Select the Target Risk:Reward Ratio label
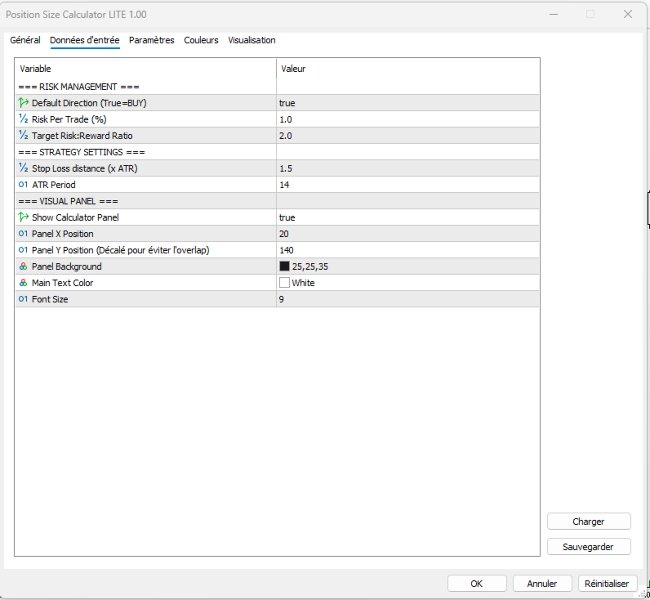Viewport: 650px width, 600px height. 82,136
